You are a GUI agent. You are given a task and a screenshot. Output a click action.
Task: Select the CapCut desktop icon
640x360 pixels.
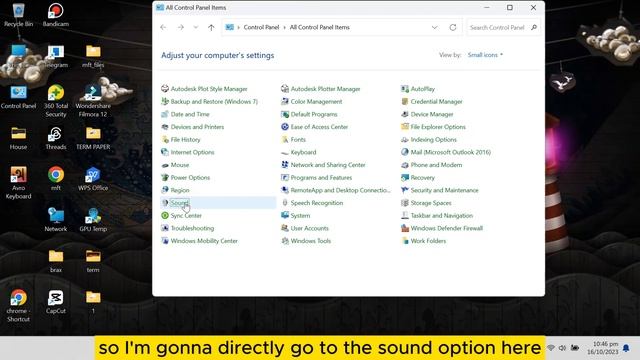click(56, 302)
